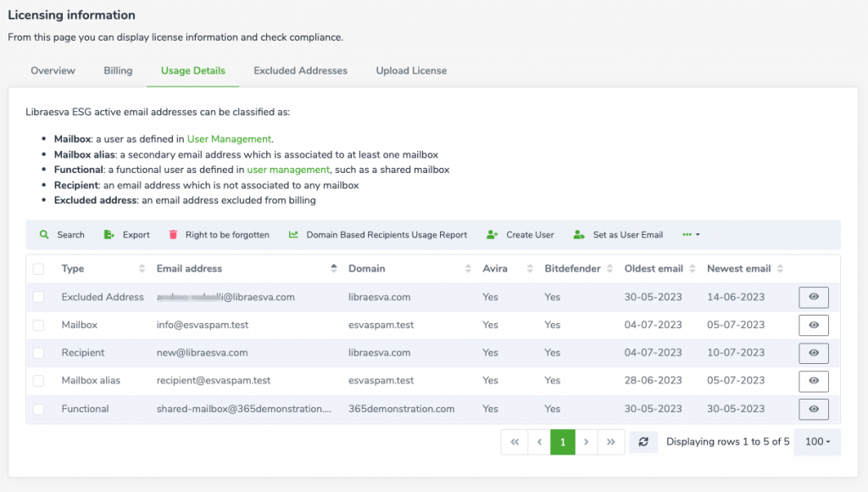Select the Search toolbar icon

pos(61,234)
